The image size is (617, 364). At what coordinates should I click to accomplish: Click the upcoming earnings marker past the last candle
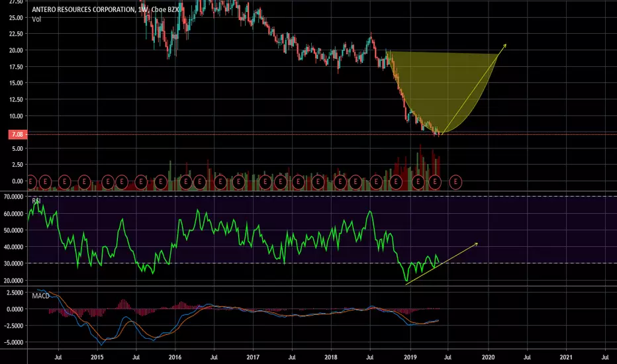(x=455, y=182)
